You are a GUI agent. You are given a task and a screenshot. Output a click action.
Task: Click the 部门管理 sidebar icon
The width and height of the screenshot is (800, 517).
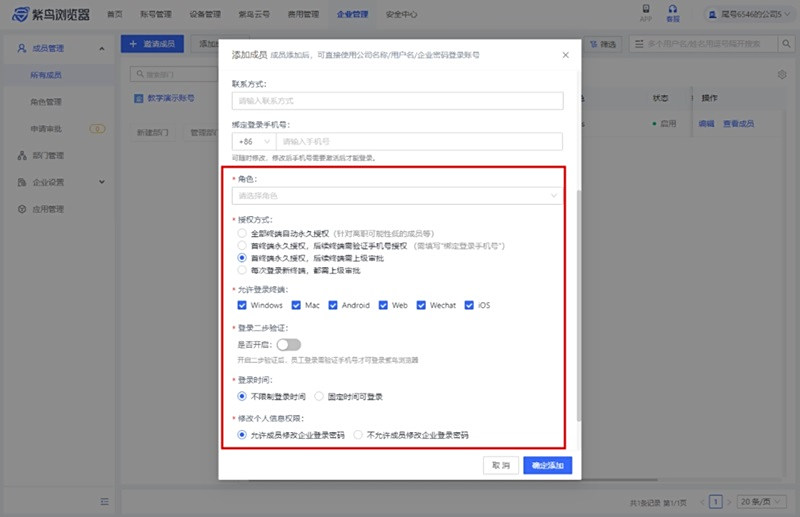point(22,156)
